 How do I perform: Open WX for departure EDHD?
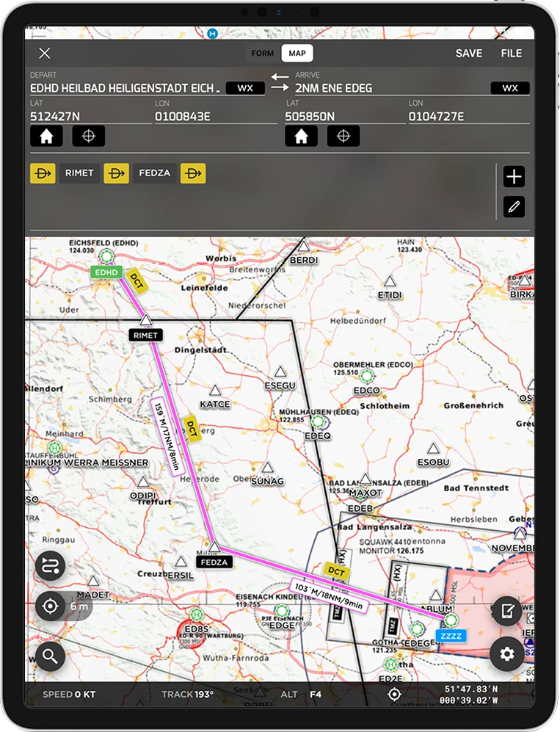tap(245, 88)
